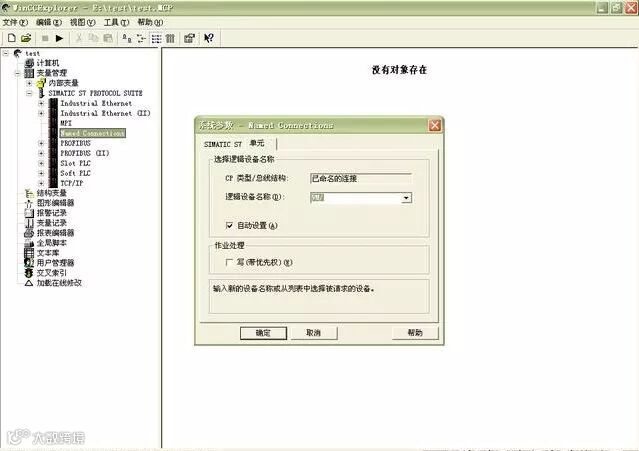Click the New project toolbar icon

click(x=12, y=38)
